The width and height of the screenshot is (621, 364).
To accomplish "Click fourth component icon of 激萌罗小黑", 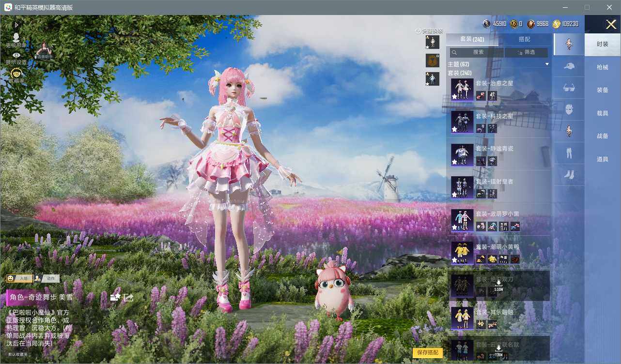I will pyautogui.click(x=515, y=226).
